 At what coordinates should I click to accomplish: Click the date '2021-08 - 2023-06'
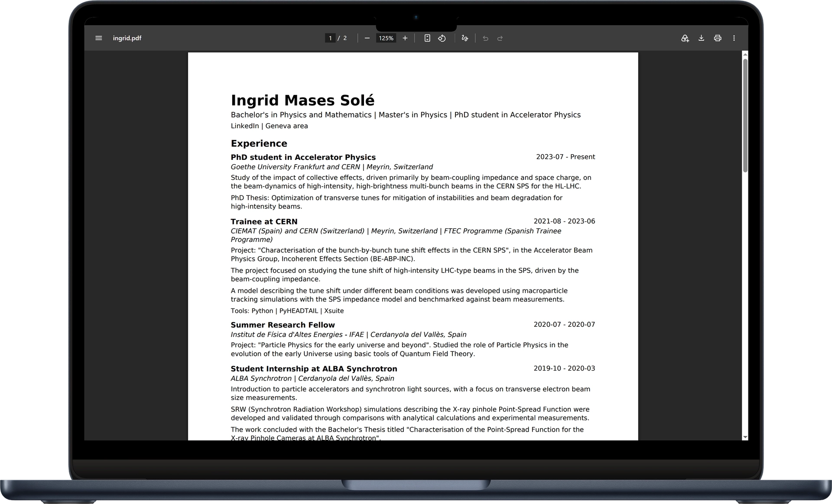tap(564, 221)
